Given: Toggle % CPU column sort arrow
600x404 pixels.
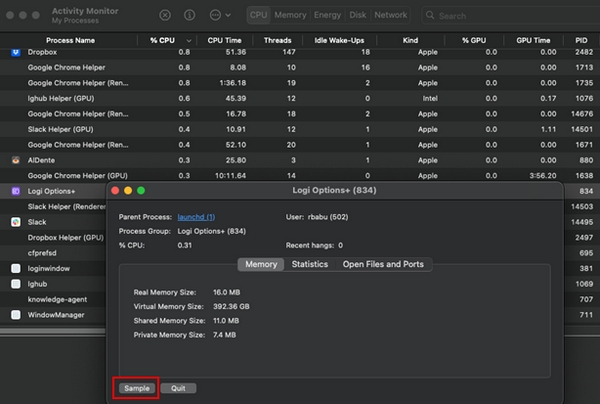Looking at the screenshot, I should click(x=189, y=41).
